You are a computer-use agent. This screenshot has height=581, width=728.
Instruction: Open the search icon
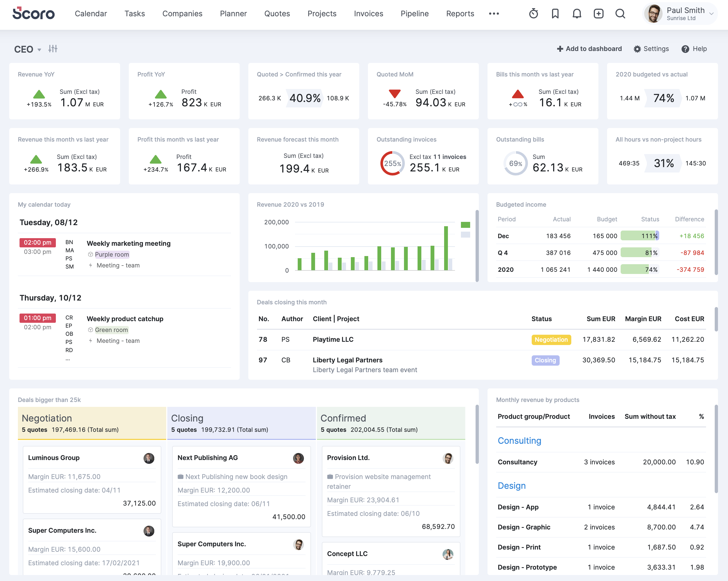point(621,14)
